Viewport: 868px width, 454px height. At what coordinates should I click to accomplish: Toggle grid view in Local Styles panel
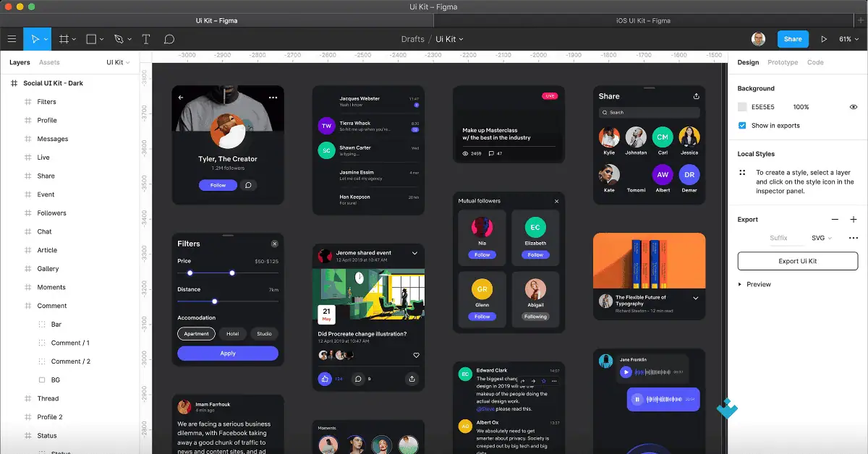point(742,173)
